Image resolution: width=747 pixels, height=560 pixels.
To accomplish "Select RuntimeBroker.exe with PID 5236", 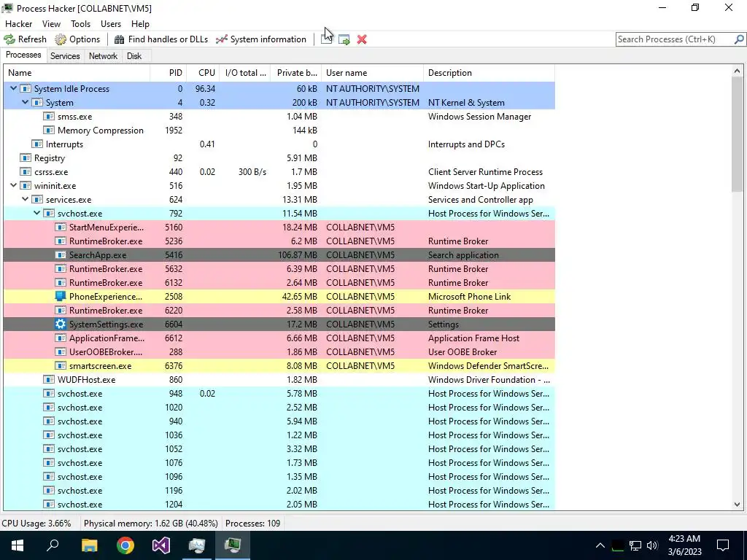I will coord(279,241).
